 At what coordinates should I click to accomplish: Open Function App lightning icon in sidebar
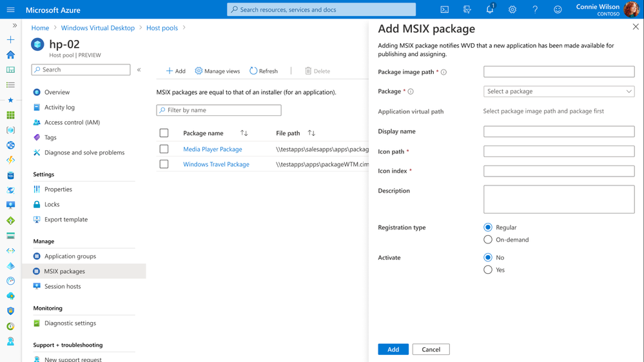11,160
